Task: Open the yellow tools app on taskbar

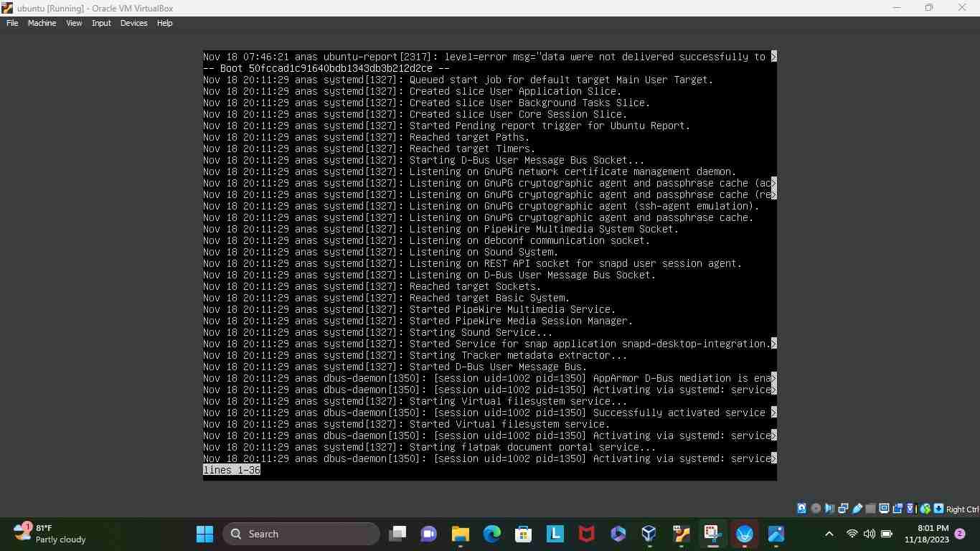Action: pos(682,534)
